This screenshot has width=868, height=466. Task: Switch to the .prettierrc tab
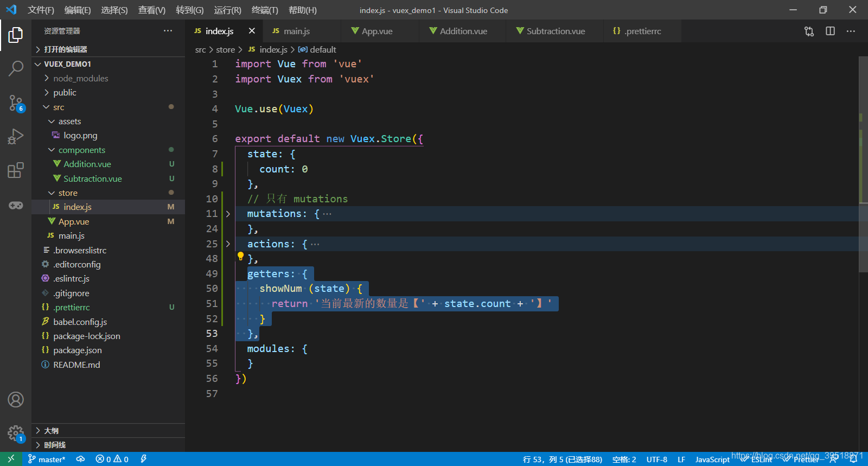[x=642, y=31]
